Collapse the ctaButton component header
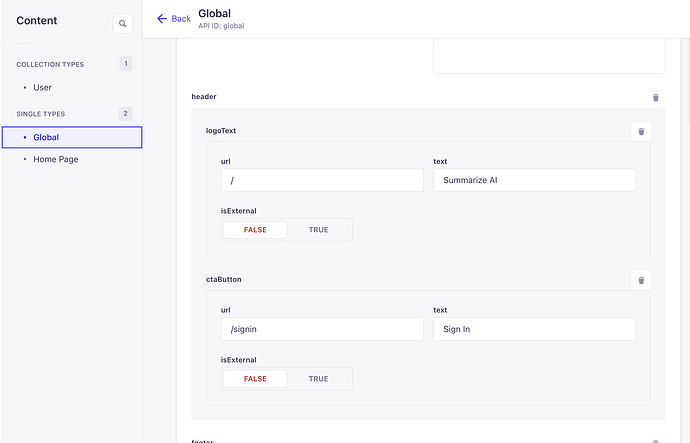The width and height of the screenshot is (690, 443). [x=223, y=280]
